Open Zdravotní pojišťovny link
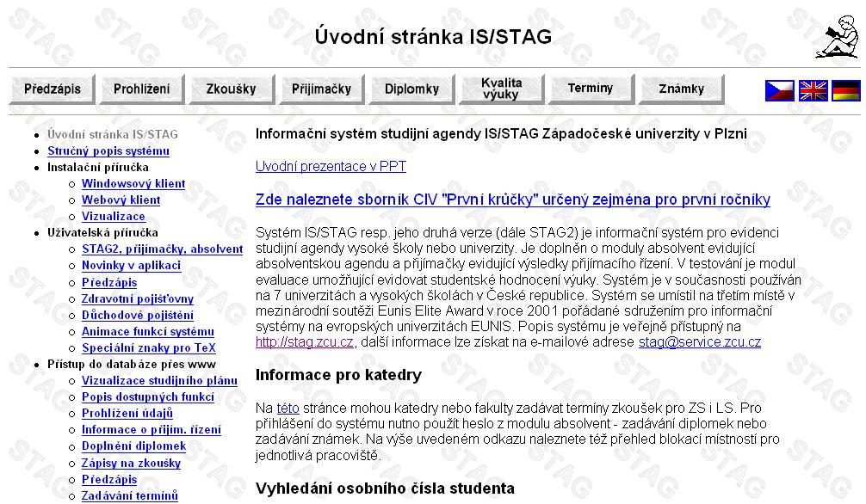The image size is (866, 504). coord(138,298)
